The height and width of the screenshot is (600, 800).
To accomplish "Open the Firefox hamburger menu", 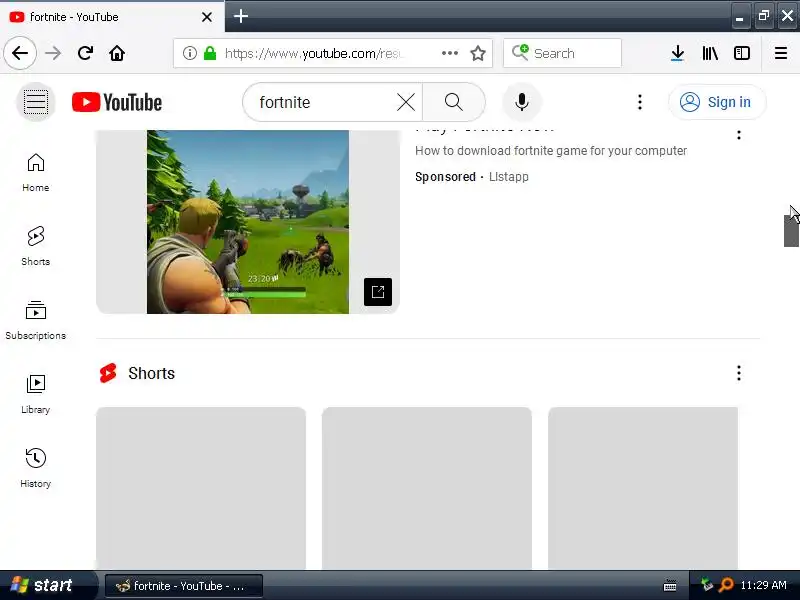I will tap(781, 53).
